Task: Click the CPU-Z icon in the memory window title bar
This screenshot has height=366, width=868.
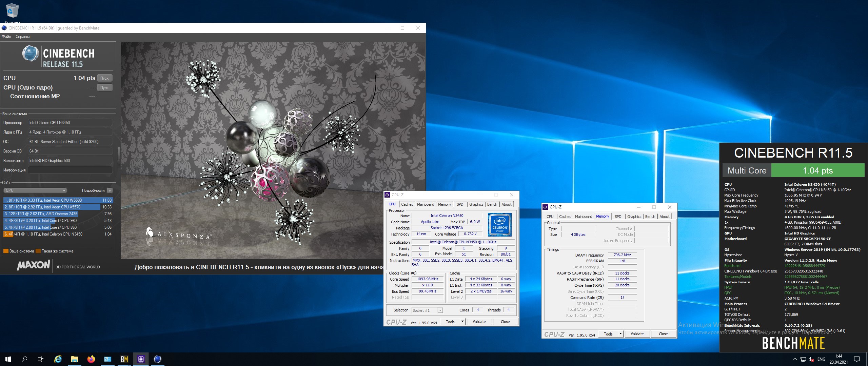Action: coord(545,207)
